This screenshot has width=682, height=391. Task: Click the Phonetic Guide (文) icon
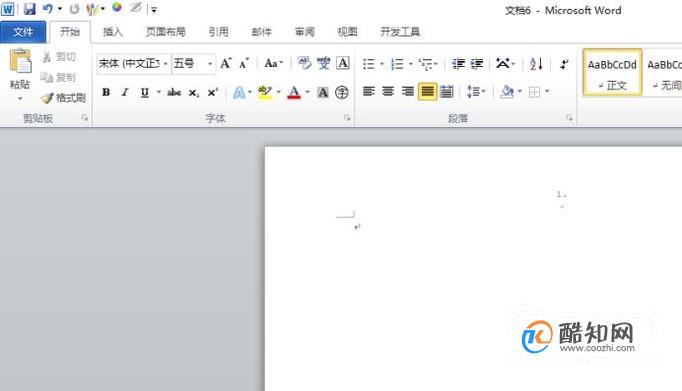click(x=323, y=63)
